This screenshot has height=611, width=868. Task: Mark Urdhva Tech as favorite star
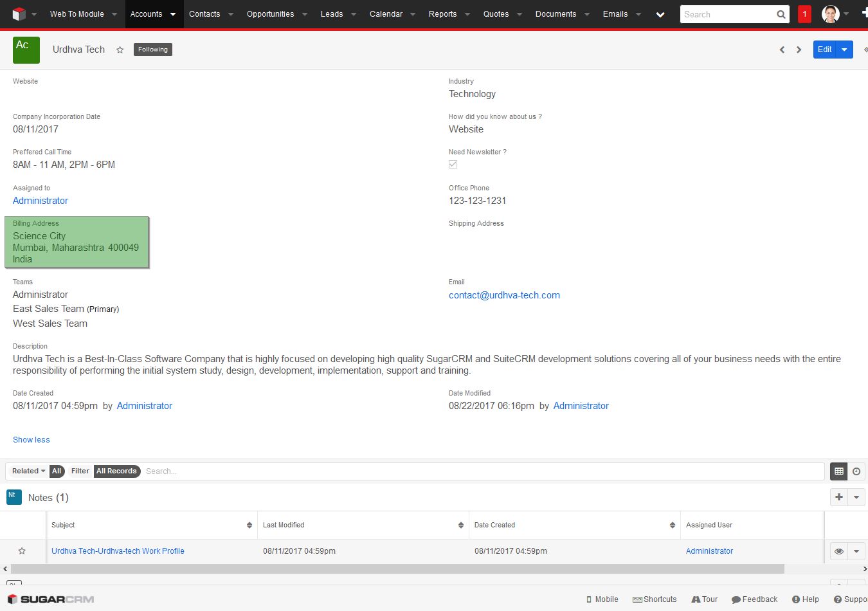click(x=120, y=50)
